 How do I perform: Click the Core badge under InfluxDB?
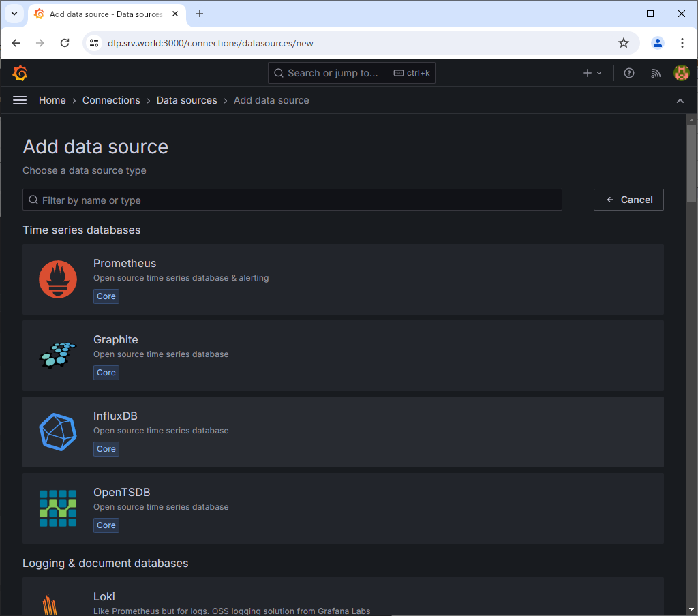pos(106,449)
